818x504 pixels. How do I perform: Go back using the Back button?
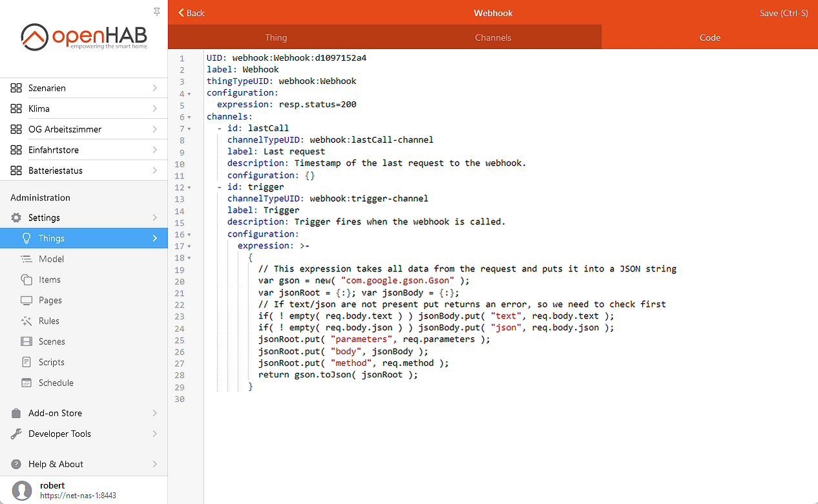(x=191, y=13)
